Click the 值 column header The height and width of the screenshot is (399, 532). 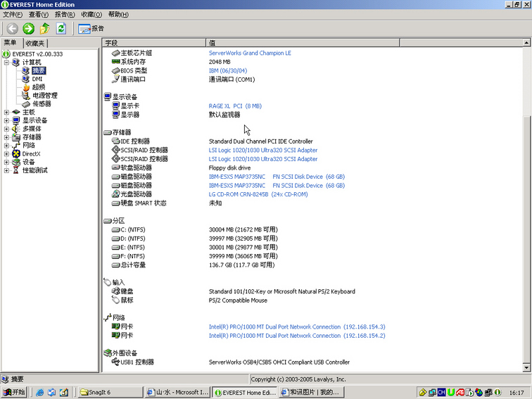click(303, 43)
